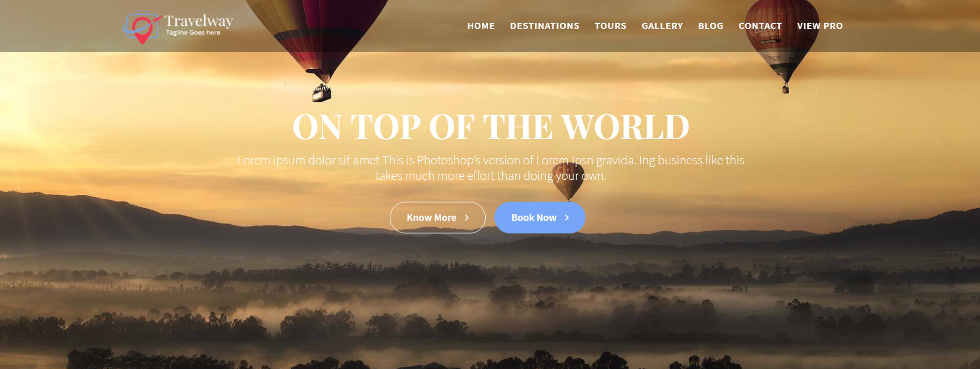Click the 'On Top of the World' heading

(491, 127)
